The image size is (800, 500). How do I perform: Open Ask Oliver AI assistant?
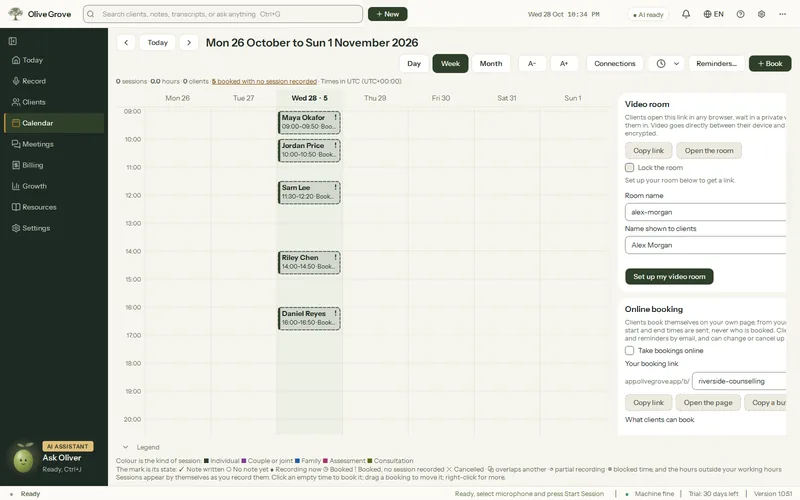point(62,458)
